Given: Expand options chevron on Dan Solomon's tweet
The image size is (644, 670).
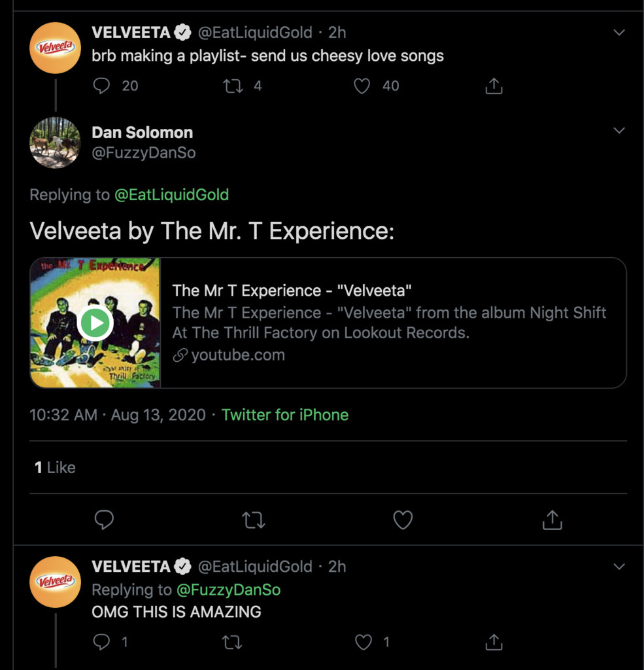Looking at the screenshot, I should point(619,131).
